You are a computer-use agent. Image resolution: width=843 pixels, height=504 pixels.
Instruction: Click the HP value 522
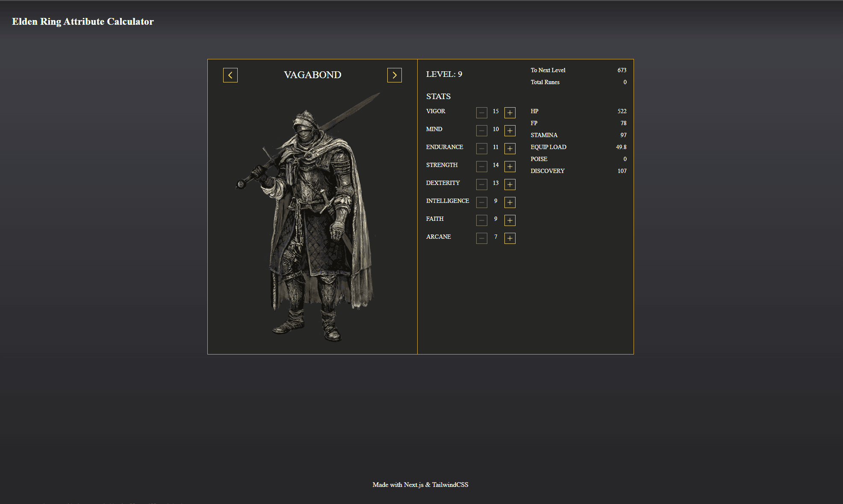622,111
